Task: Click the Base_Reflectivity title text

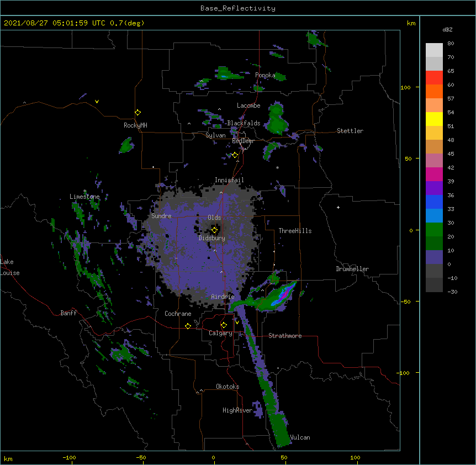Action: tap(238, 8)
